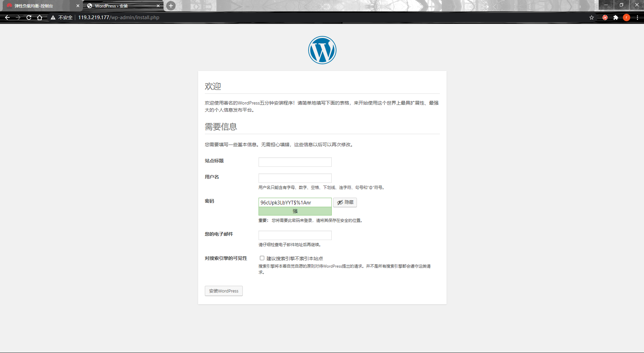Open the extensions puzzle icon
This screenshot has height=353, width=644.
616,17
